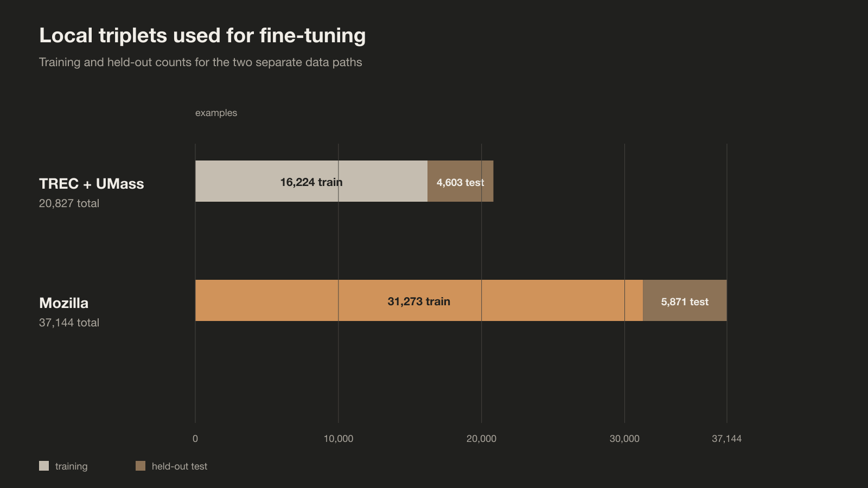Click the 10,000 axis tick label
The height and width of the screenshot is (488, 868).
pos(339,439)
